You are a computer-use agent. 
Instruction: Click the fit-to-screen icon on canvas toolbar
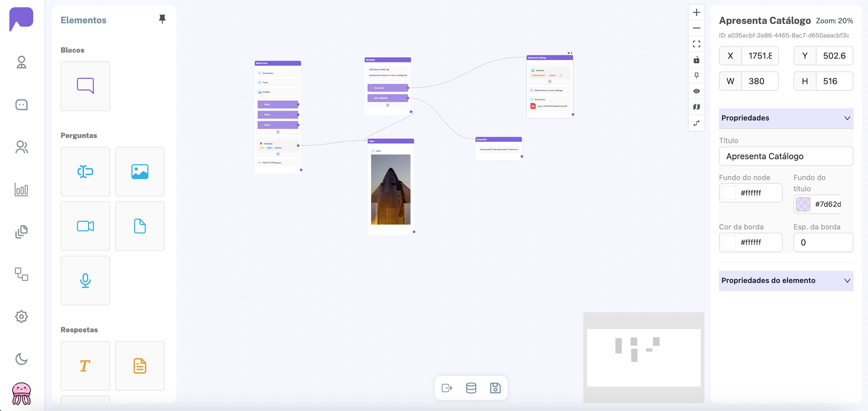[697, 44]
